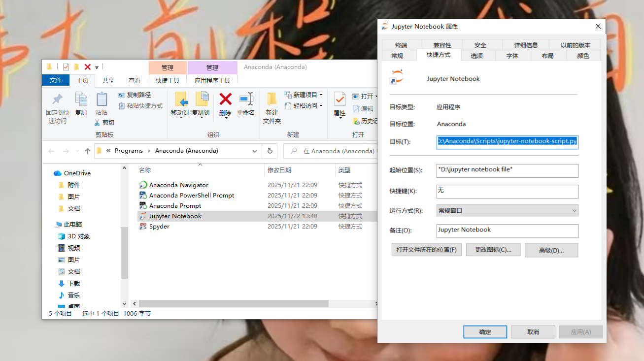Switch to the Share (共享) ribbon tab
The image size is (644, 361).
pos(108,80)
